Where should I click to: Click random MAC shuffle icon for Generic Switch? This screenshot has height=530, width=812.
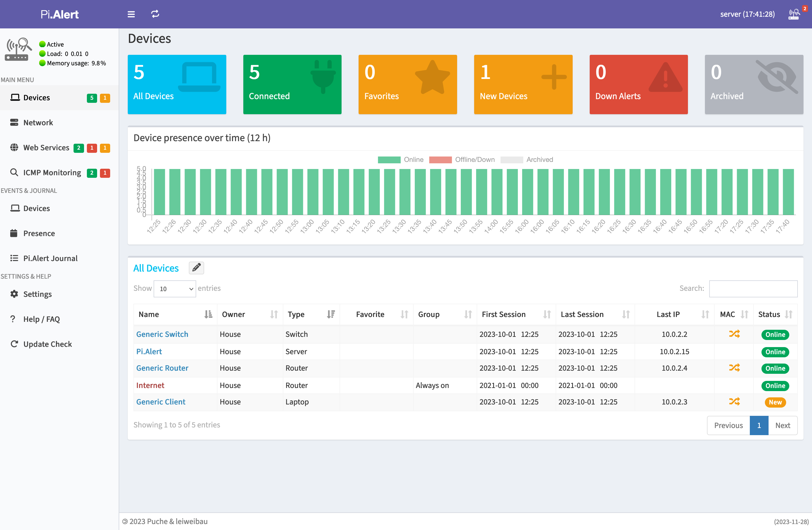[x=734, y=334]
